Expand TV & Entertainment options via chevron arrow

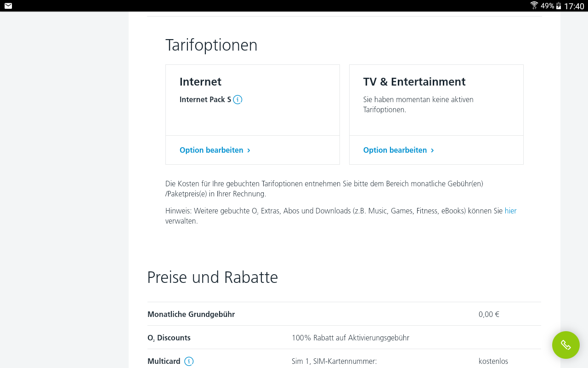[433, 150]
